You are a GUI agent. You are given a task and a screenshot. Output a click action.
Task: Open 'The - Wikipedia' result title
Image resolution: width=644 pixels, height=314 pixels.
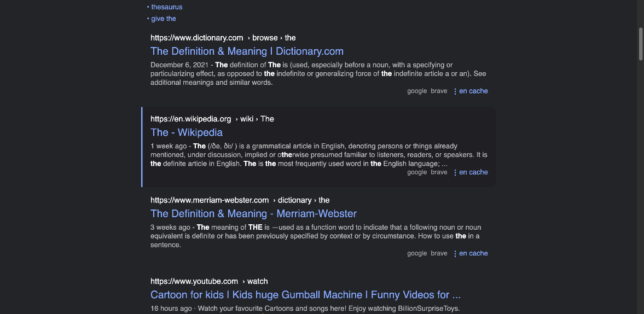(x=187, y=132)
